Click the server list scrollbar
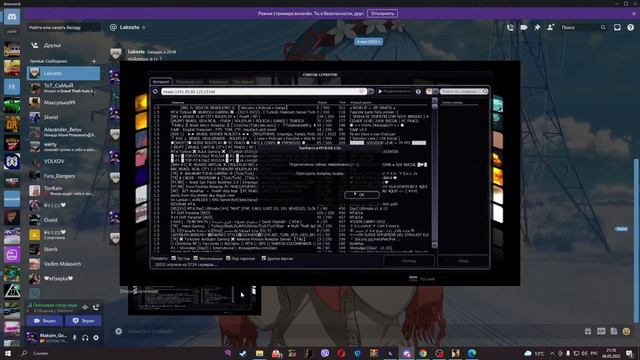 tap(435, 173)
